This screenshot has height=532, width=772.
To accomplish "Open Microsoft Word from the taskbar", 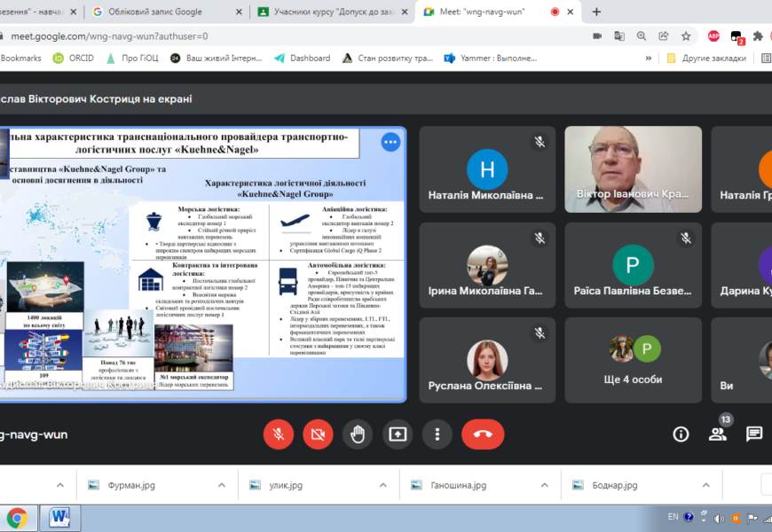I will click(x=60, y=517).
